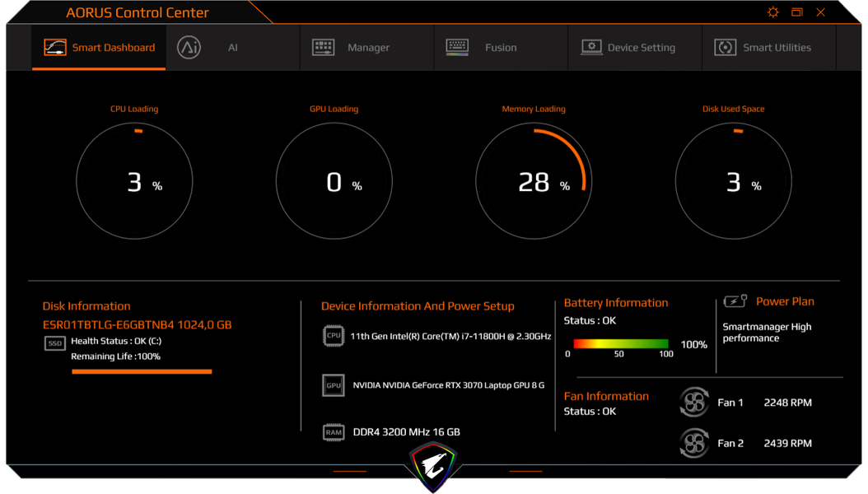Click battery Status : OK text
868x494 pixels.
coord(590,321)
